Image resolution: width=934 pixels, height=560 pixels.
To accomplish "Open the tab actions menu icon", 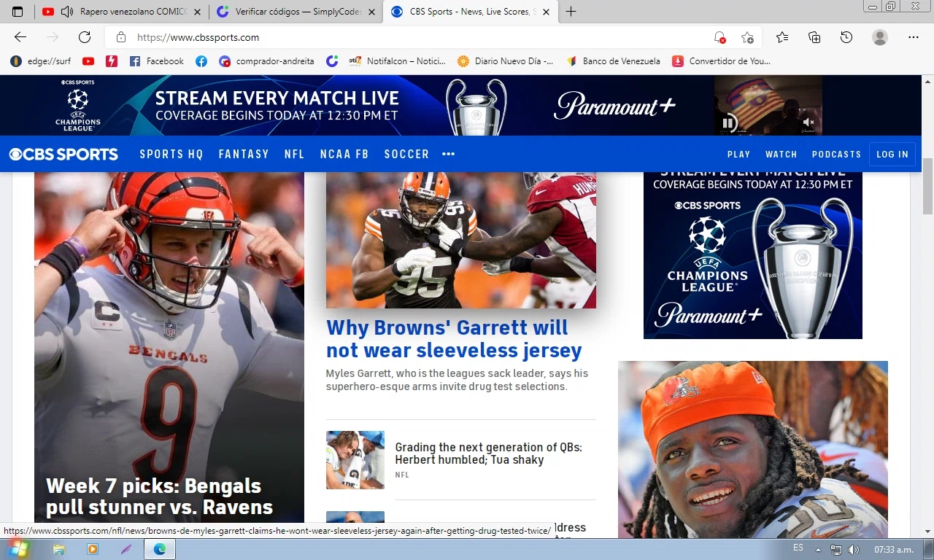I will click(x=18, y=12).
